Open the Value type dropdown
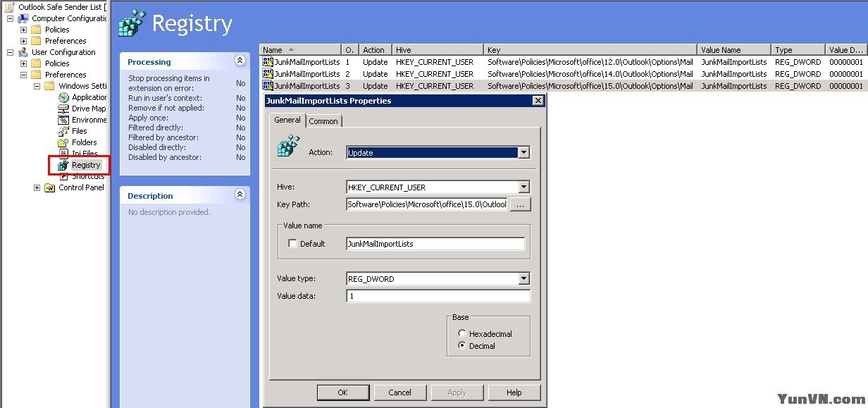The width and height of the screenshot is (868, 408). tap(523, 279)
